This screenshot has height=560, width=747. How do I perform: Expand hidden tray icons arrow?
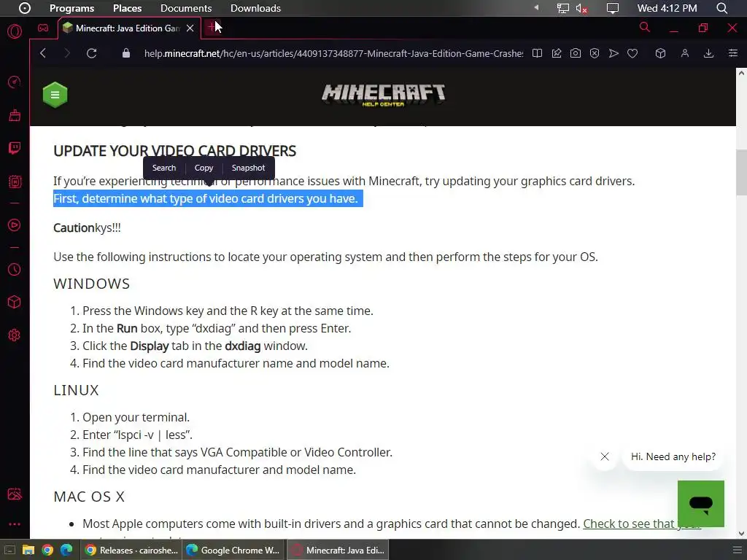coord(536,7)
